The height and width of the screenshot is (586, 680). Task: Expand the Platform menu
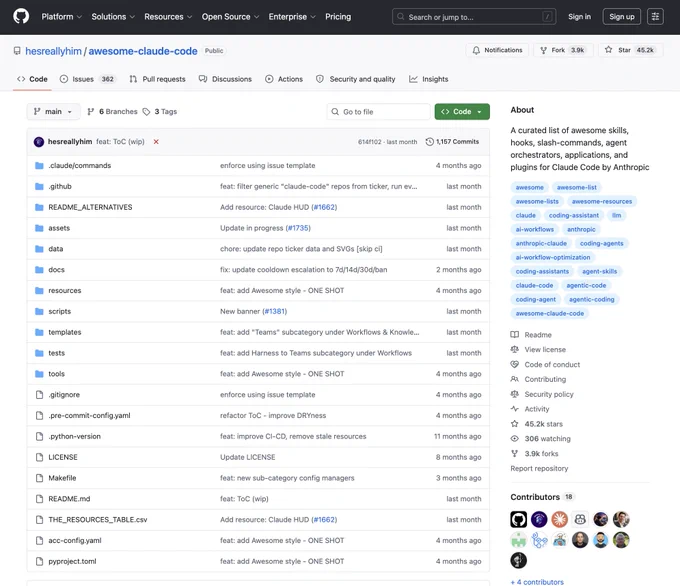tap(62, 16)
